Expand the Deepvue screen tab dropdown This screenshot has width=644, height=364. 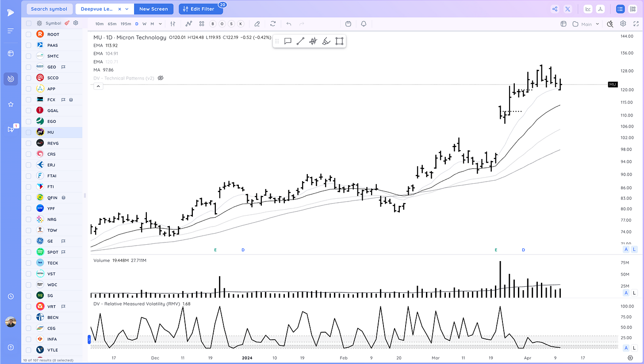[x=127, y=9]
